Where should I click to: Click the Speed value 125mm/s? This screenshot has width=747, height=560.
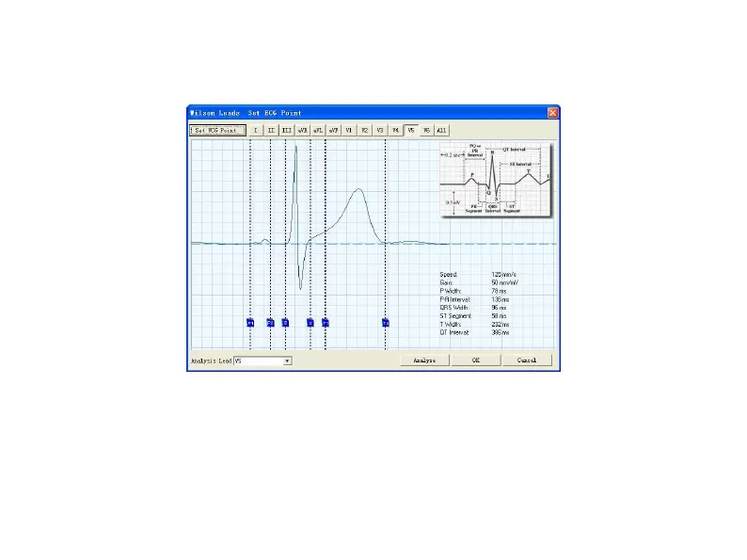tap(503, 275)
